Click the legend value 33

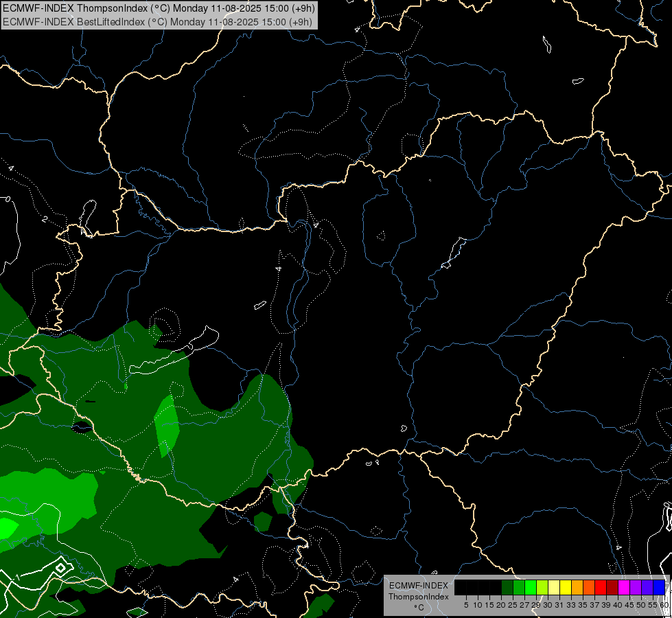(571, 605)
